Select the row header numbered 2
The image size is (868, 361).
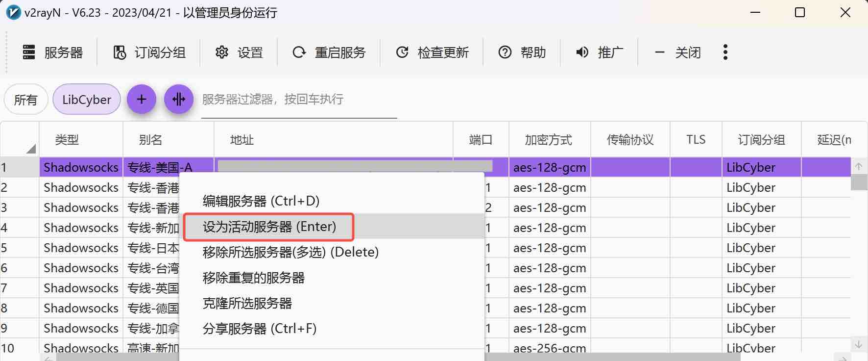[20, 187]
